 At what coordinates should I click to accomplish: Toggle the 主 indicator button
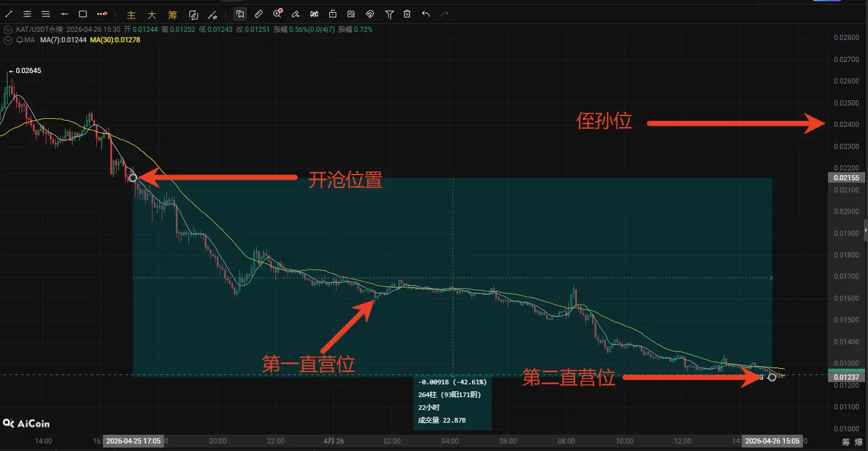tap(131, 14)
